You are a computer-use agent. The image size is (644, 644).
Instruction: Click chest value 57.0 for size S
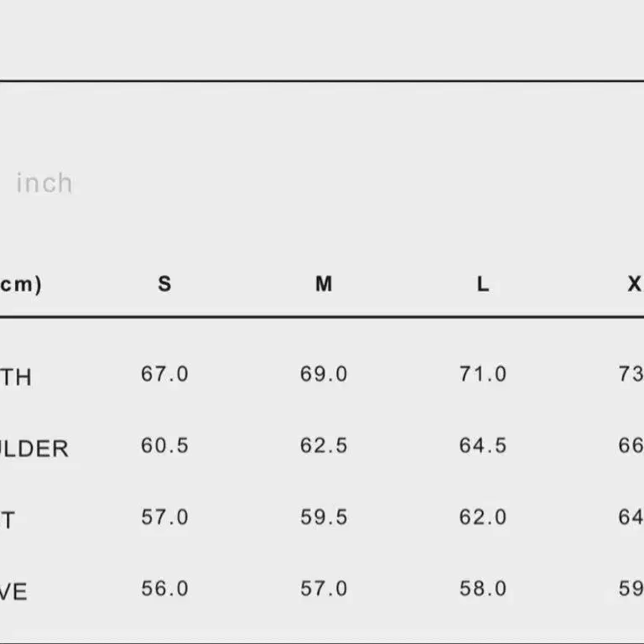coord(164,517)
